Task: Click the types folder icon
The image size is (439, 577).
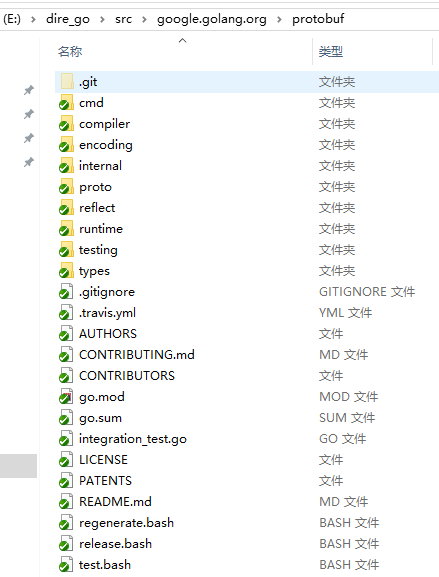Action: [x=66, y=271]
